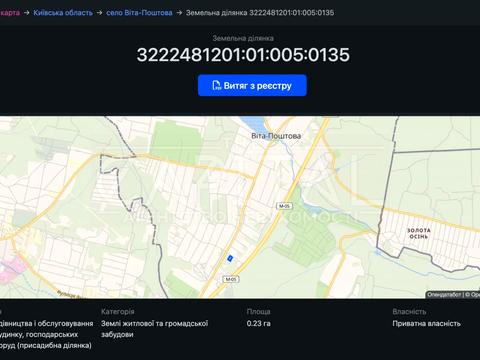This screenshot has width=480, height=360.
Task: Click the 'Землі житлової та громадської забудови' value
Action: pos(155,329)
